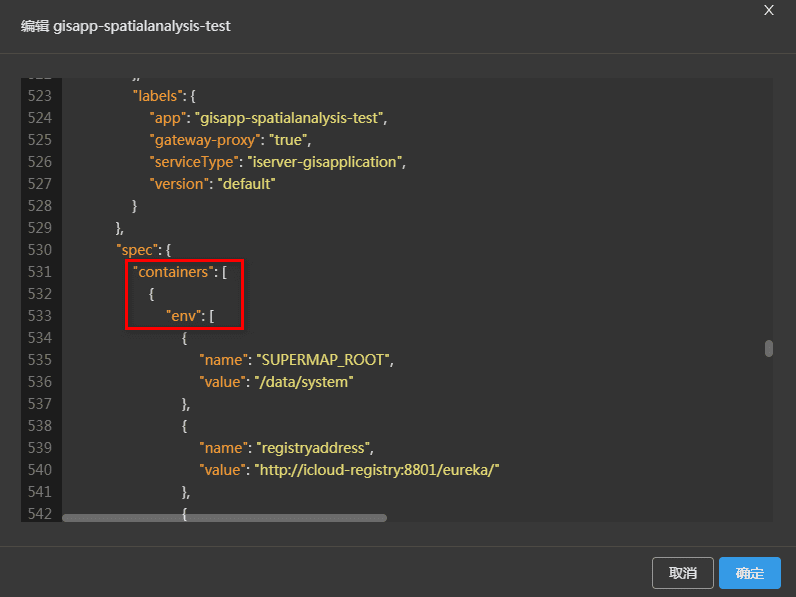Click "name" key on line 539
Screen dimensions: 796x597
223,448
